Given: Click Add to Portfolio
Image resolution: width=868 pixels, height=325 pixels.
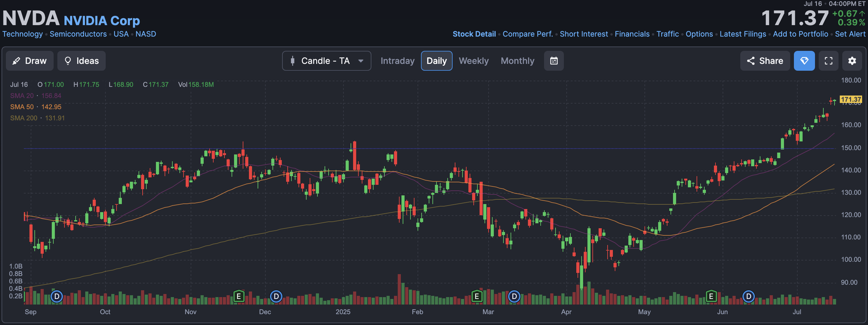Looking at the screenshot, I should click(800, 34).
